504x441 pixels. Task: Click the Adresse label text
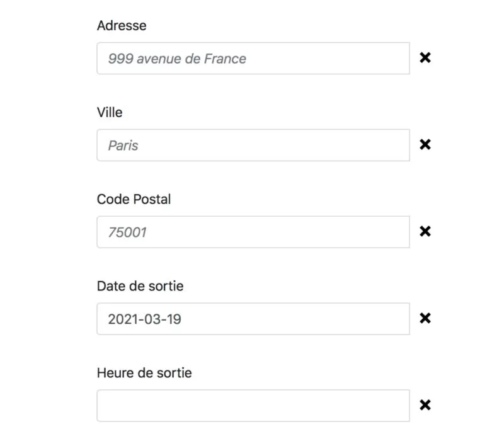point(122,26)
